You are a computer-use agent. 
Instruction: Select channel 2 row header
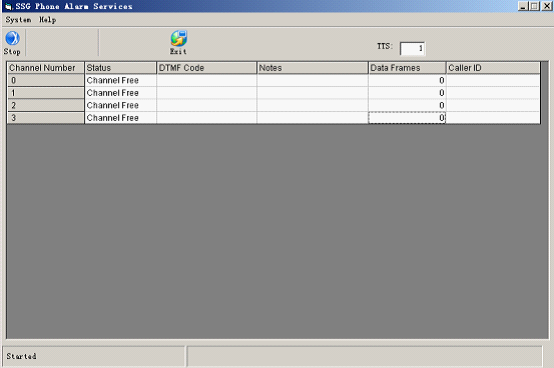click(46, 105)
